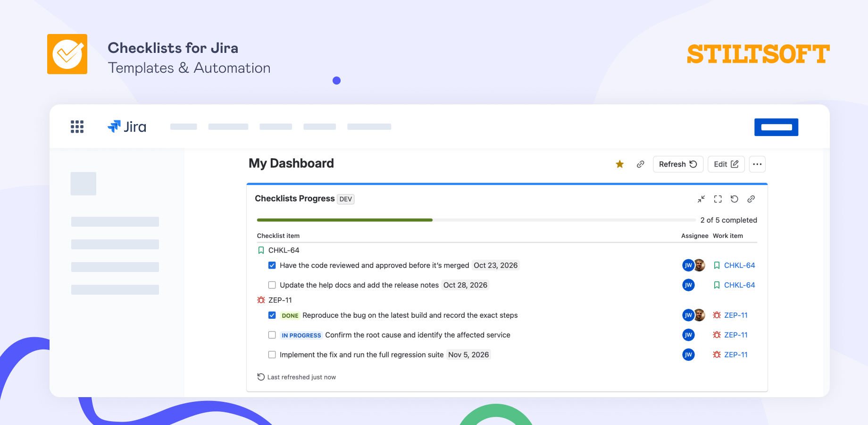Copy dashboard link via chain icon
868x425 pixels.
click(640, 164)
